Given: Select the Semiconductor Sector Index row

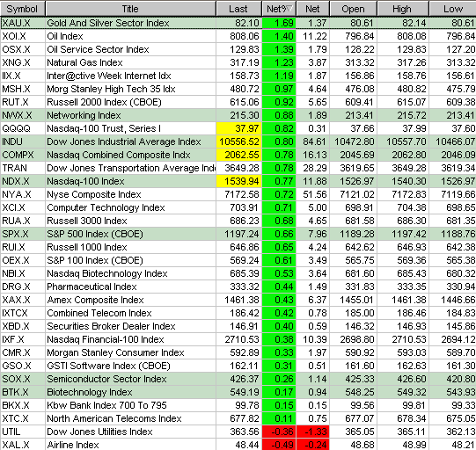Looking at the screenshot, I should tap(238, 379).
